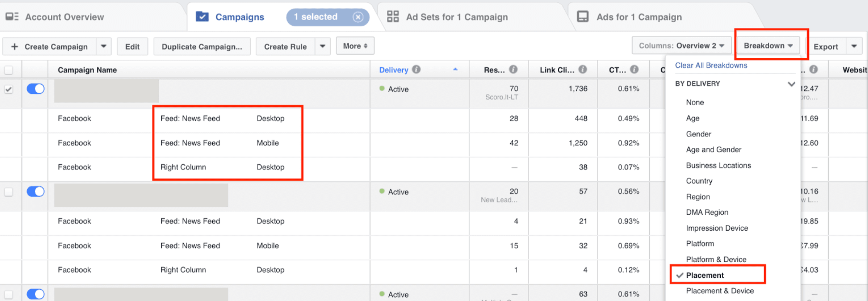Disable the first campaign's active toggle

pos(35,89)
